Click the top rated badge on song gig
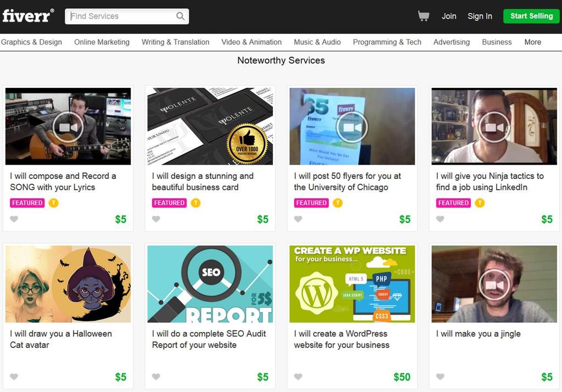 coord(53,203)
